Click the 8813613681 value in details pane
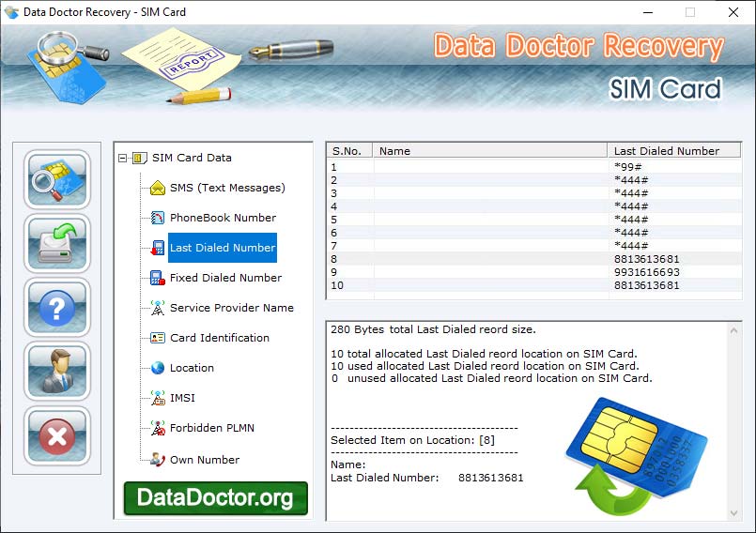Viewport: 756px width, 533px height. [x=491, y=478]
